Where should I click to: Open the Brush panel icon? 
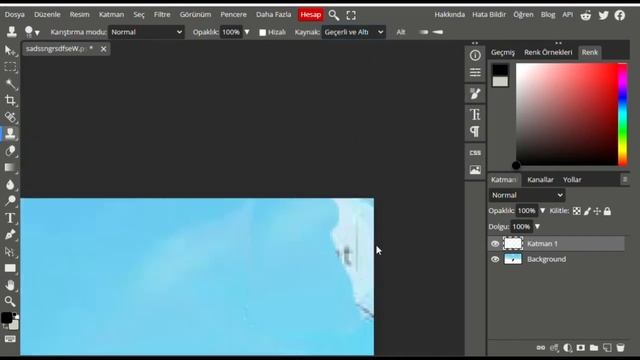475,94
